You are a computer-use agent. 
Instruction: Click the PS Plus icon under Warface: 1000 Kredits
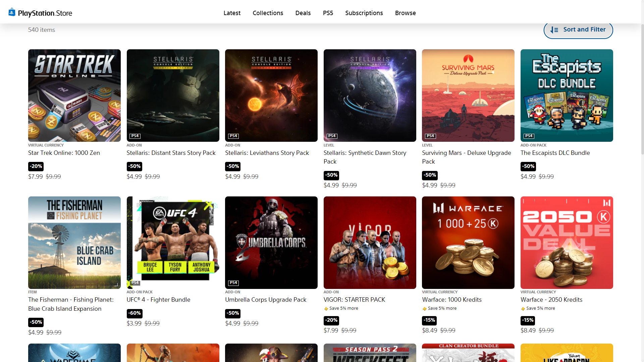click(424, 309)
